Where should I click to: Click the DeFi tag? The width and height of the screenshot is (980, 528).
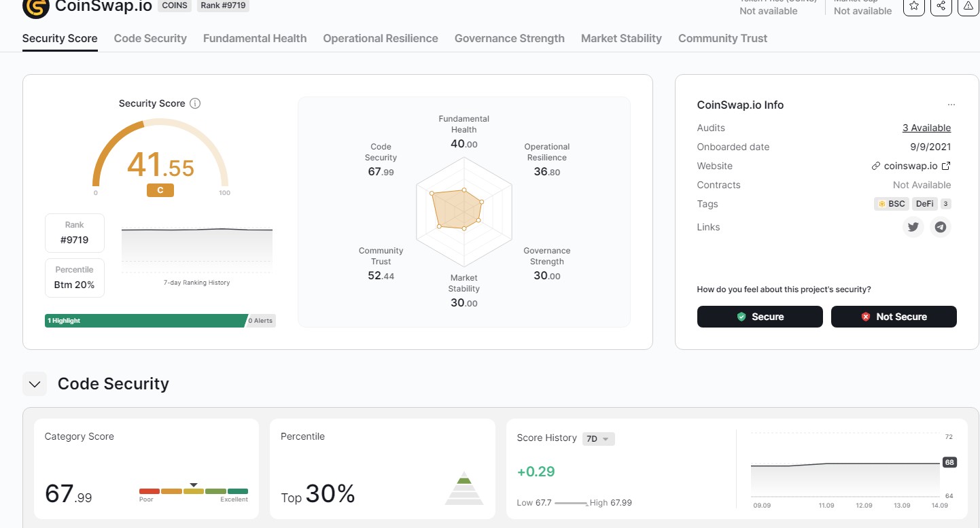click(924, 204)
